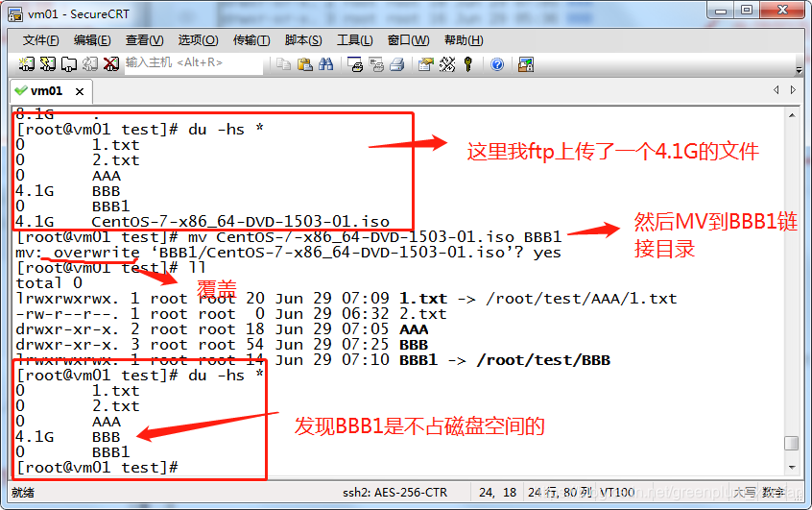Viewport: 812px width, 510px height.
Task: Click the Connect in Tab toolbar icon
Action: click(x=69, y=64)
